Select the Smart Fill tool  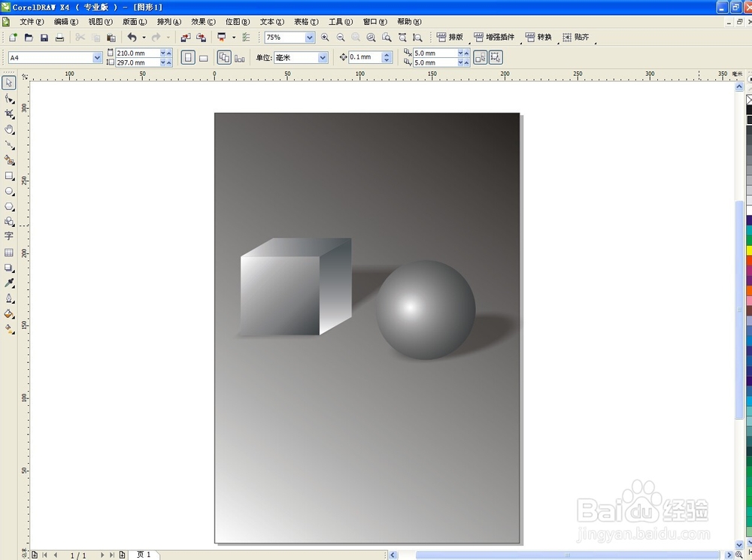pos(9,160)
